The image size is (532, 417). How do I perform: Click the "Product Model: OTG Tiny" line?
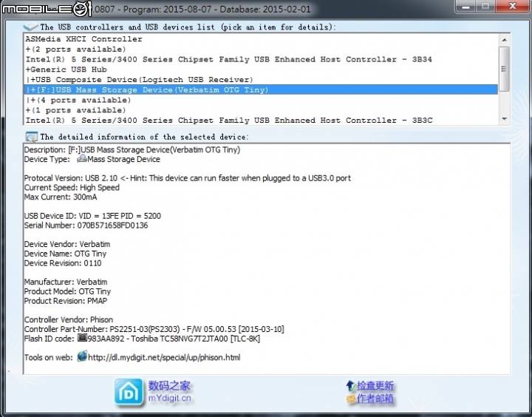[x=67, y=291]
